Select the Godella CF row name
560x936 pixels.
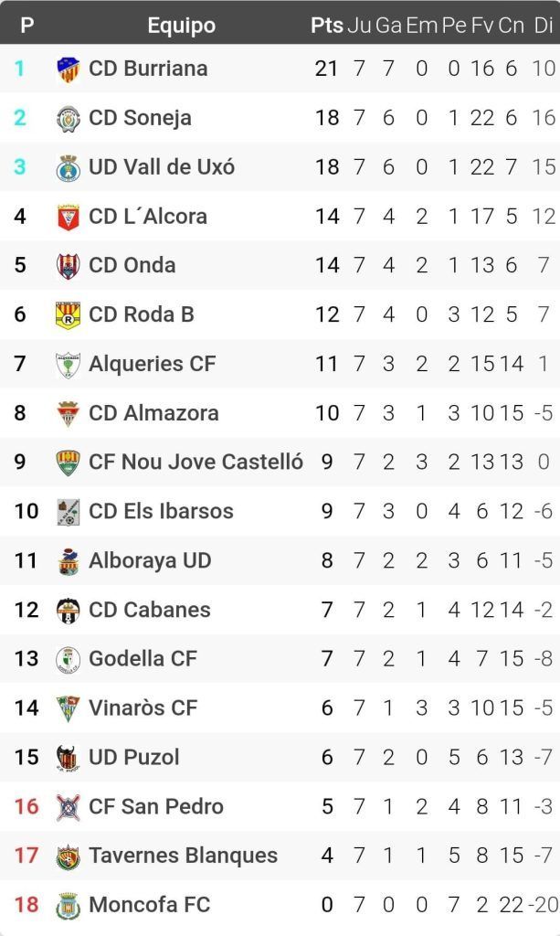pyautogui.click(x=143, y=658)
